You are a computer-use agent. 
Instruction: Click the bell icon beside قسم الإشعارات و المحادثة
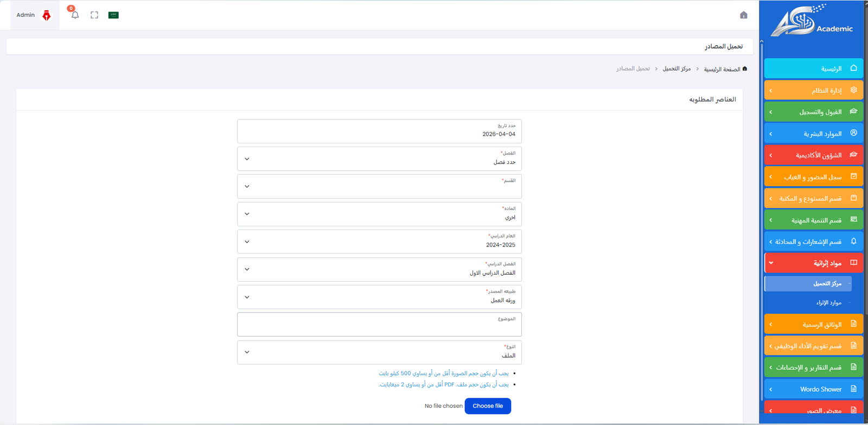pyautogui.click(x=853, y=242)
